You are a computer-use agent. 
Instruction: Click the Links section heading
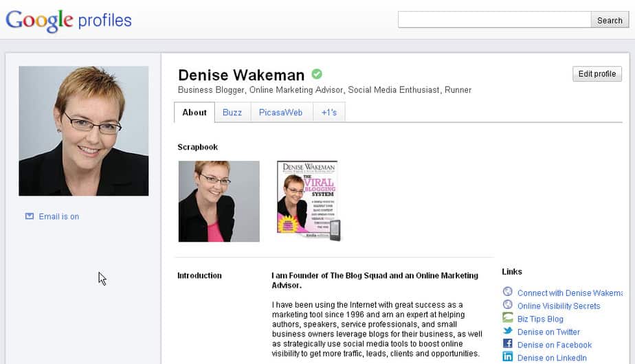(x=512, y=272)
